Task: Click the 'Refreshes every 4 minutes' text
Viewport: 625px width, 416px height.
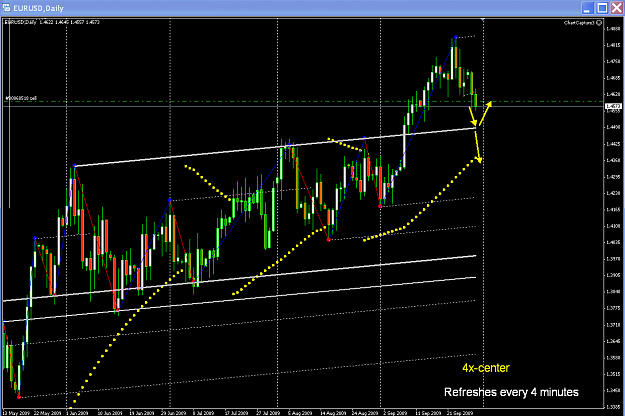Action: (511, 392)
